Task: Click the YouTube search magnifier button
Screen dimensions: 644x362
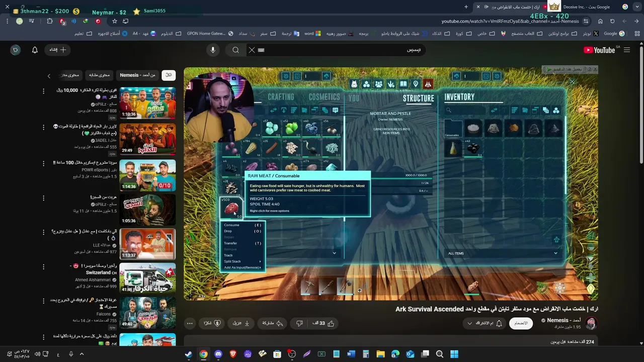Action: 235,50
